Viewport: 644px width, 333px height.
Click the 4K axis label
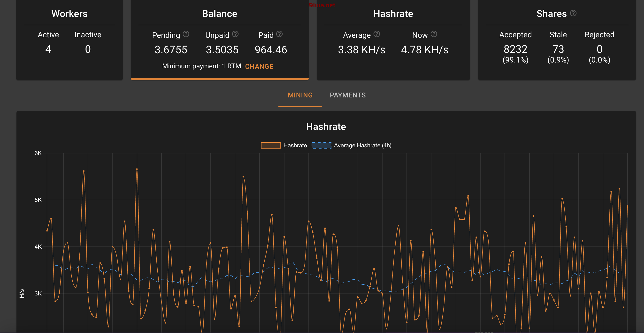point(38,247)
